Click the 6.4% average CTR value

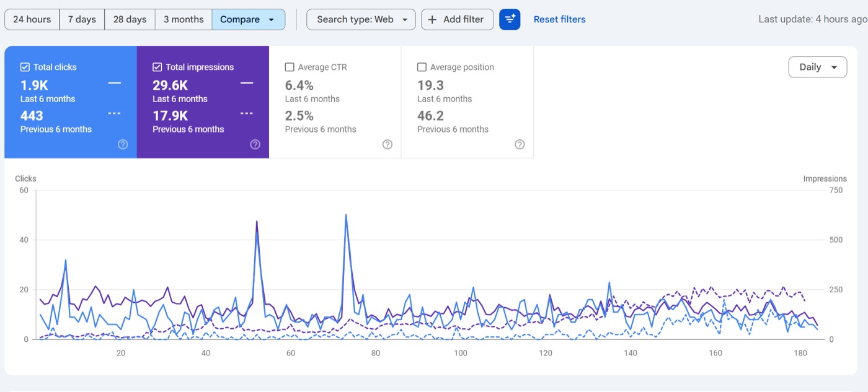(299, 85)
